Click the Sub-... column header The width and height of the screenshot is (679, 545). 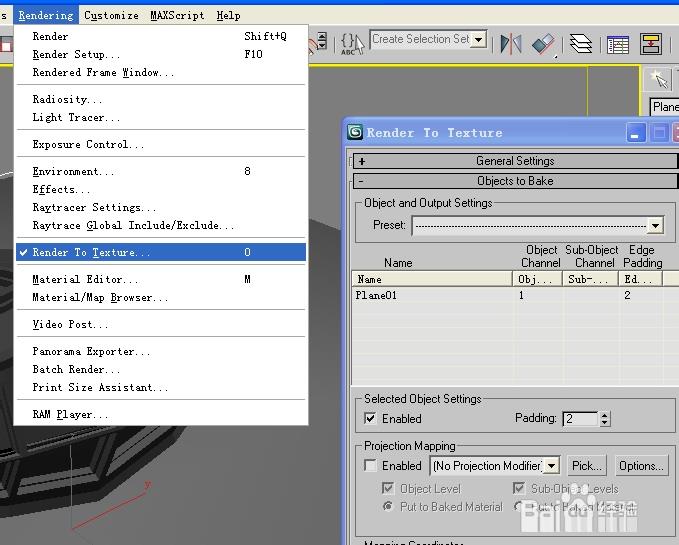tap(591, 279)
